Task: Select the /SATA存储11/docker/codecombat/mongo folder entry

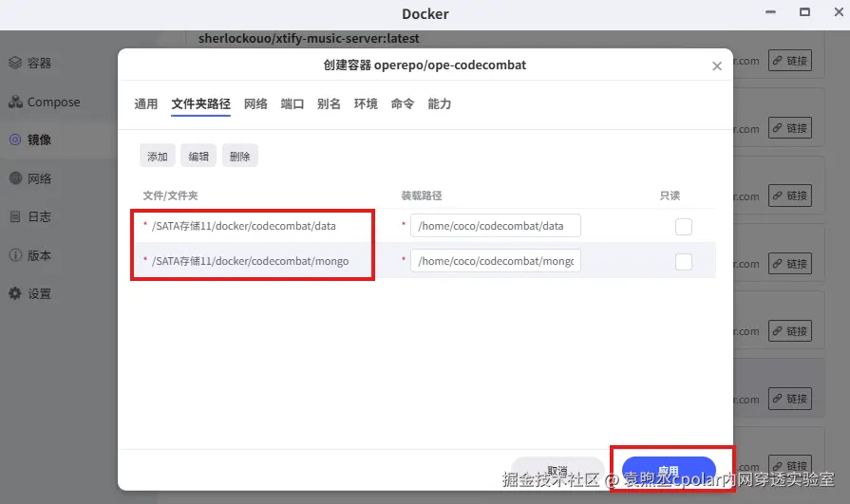Action: pyautogui.click(x=250, y=261)
